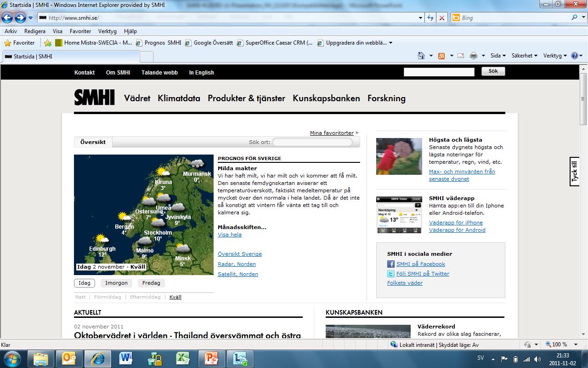Click the SMHI logo on the website
This screenshot has height=368, width=588.
point(94,97)
